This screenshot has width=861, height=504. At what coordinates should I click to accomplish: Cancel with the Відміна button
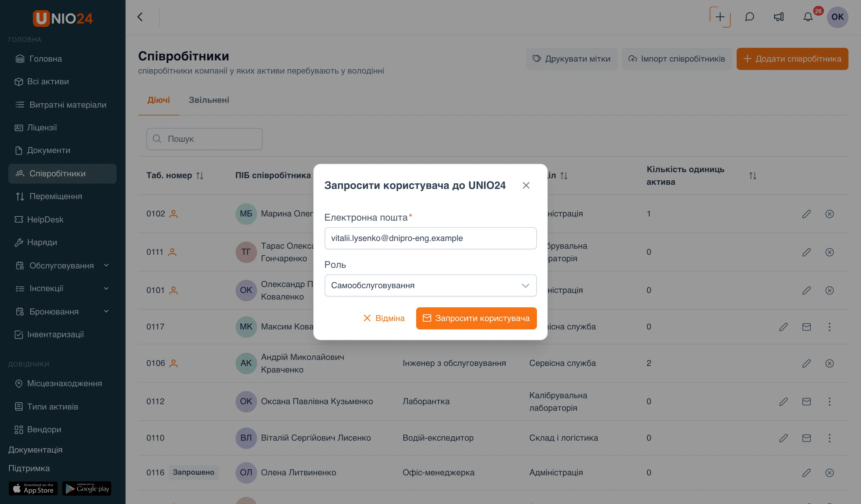(384, 318)
